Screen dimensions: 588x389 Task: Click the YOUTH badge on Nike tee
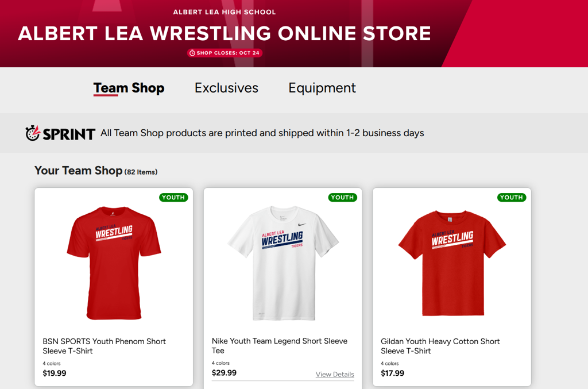tap(342, 197)
